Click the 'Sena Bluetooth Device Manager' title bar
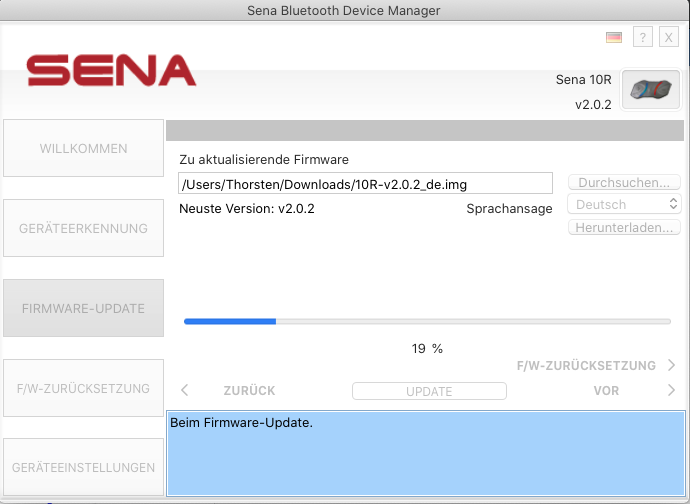The image size is (690, 504). 344,11
